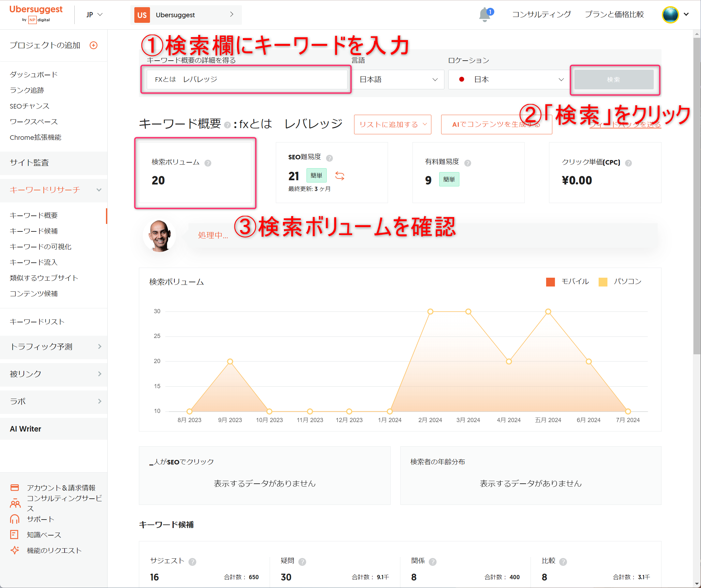Viewport: 701px width, 588px height.
Task: Toggle パソコン legend in the chart
Action: [620, 282]
